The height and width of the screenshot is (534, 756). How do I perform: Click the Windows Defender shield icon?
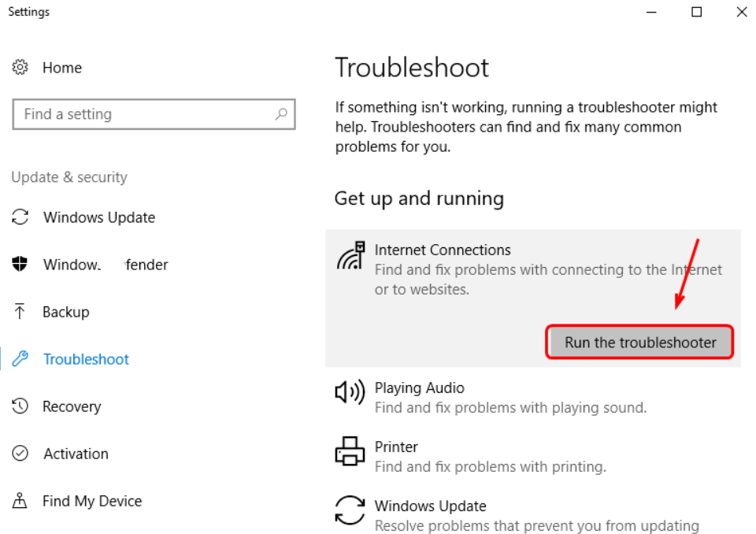(x=20, y=265)
